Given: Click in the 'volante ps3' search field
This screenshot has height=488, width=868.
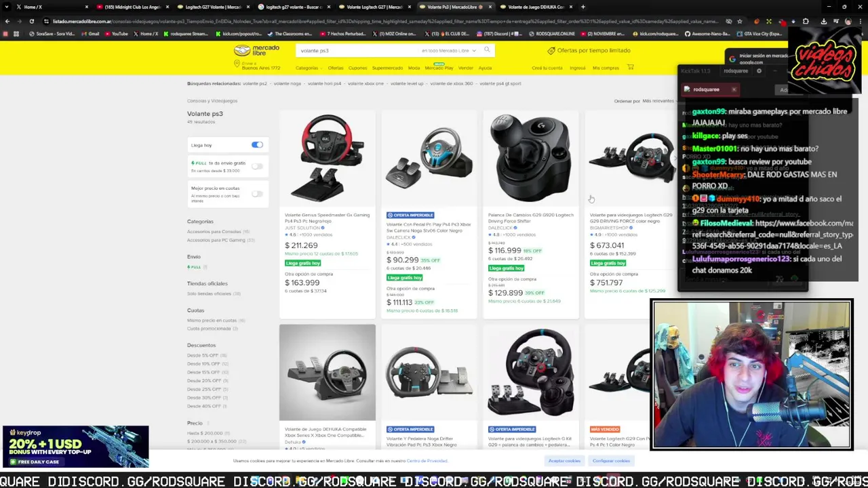Looking at the screenshot, I should tap(356, 51).
